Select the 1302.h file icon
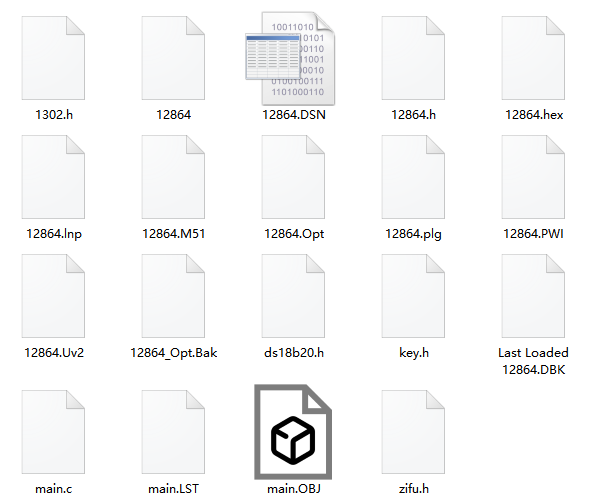The width and height of the screenshot is (597, 502). point(53,58)
